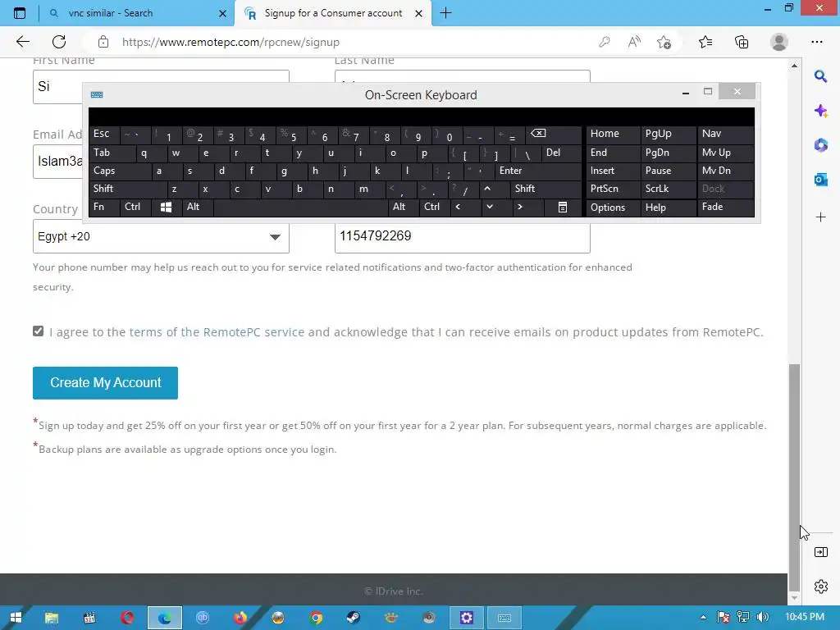
Task: Toggle the sidebar dock icon
Action: click(x=820, y=552)
